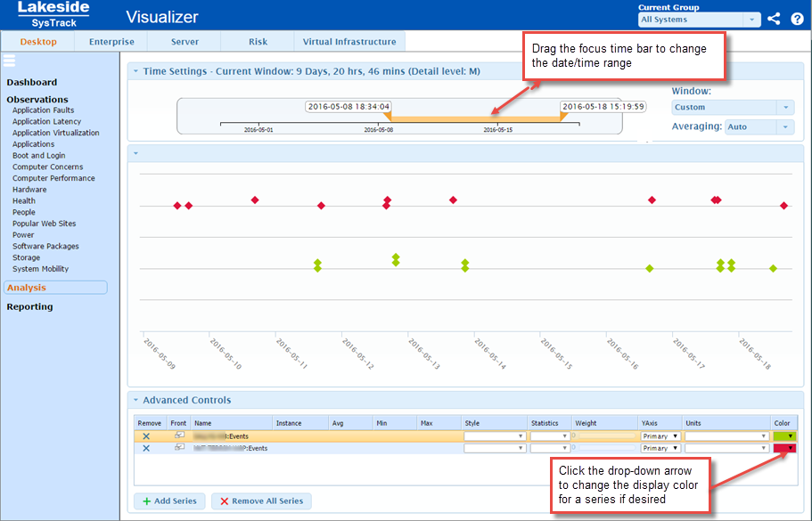The width and height of the screenshot is (812, 521).
Task: Click the Remove All Series button
Action: (x=261, y=501)
